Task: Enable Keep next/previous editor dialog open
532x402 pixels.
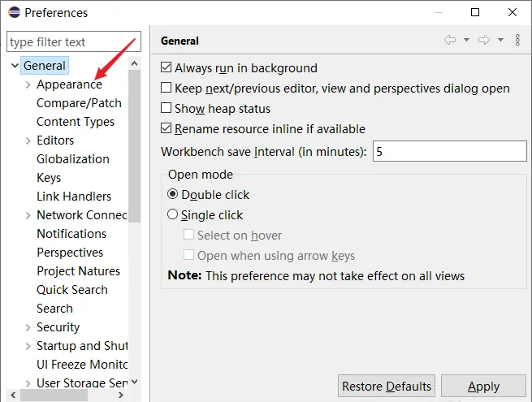Action: click(167, 89)
